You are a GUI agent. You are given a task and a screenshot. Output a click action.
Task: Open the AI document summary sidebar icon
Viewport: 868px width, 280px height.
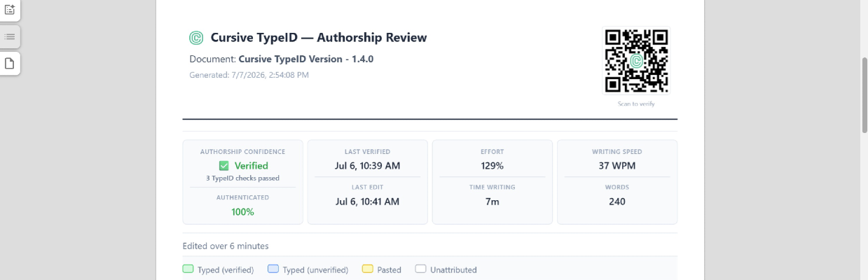pyautogui.click(x=10, y=9)
